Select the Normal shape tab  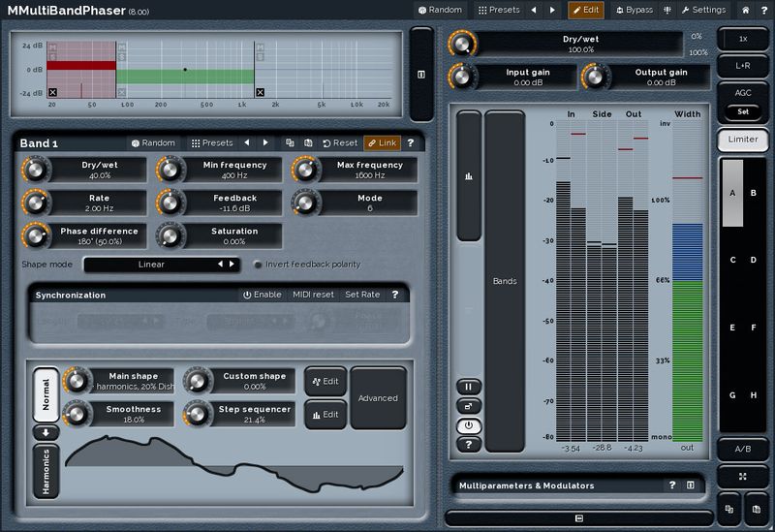[46, 395]
